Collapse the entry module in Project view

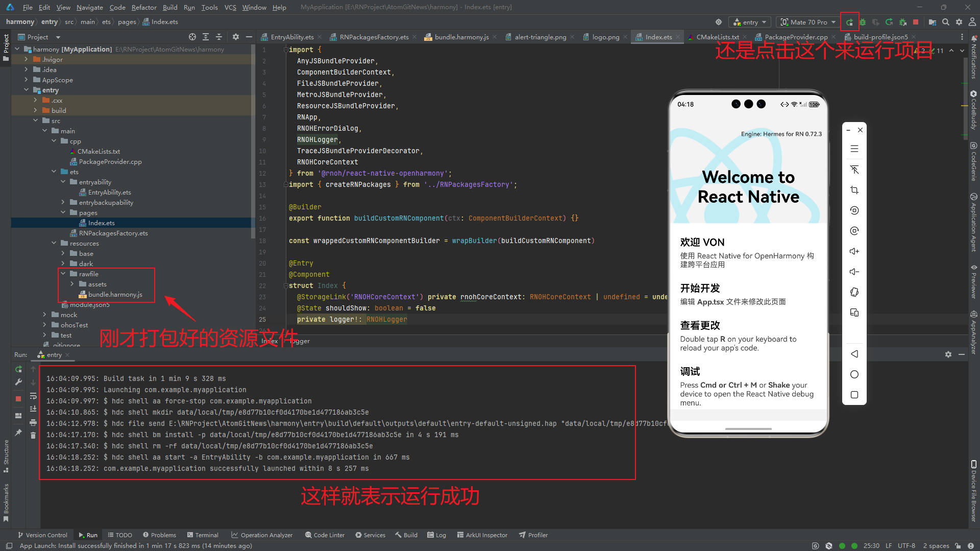coord(27,90)
